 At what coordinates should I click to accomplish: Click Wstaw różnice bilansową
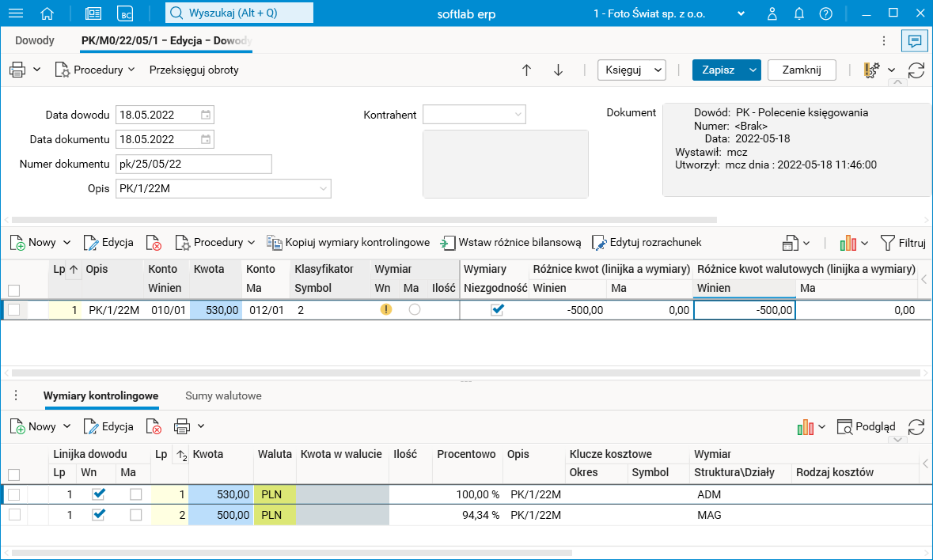511,242
